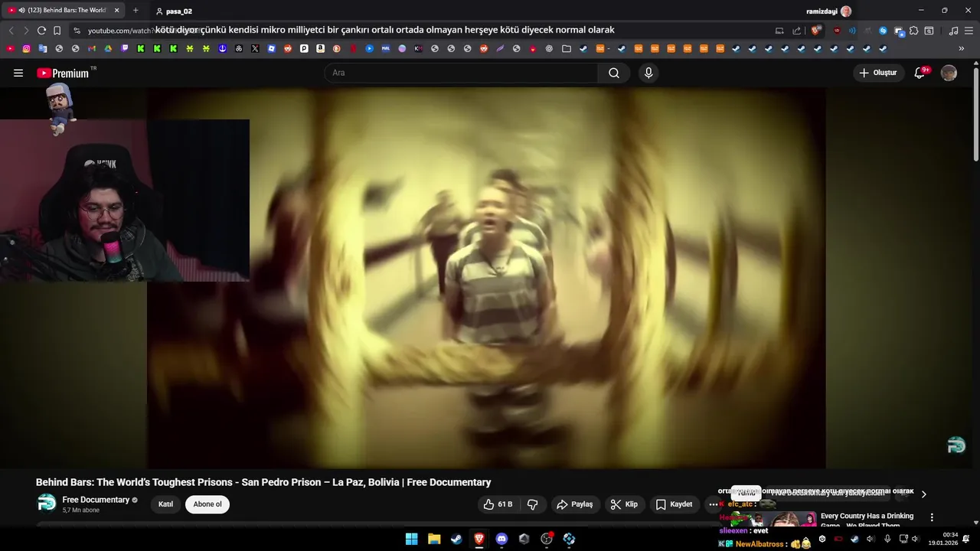Click the documentary video player area
This screenshot has height=551, width=980.
(x=486, y=277)
